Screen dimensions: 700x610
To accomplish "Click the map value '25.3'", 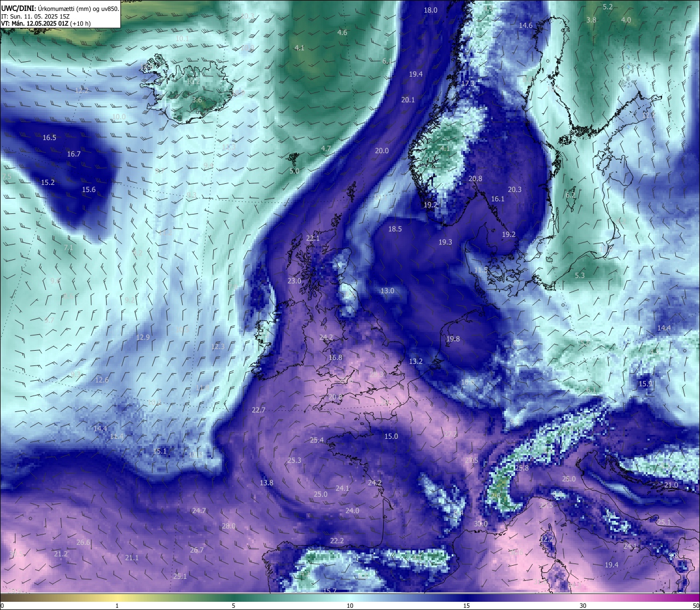I will point(294,461).
